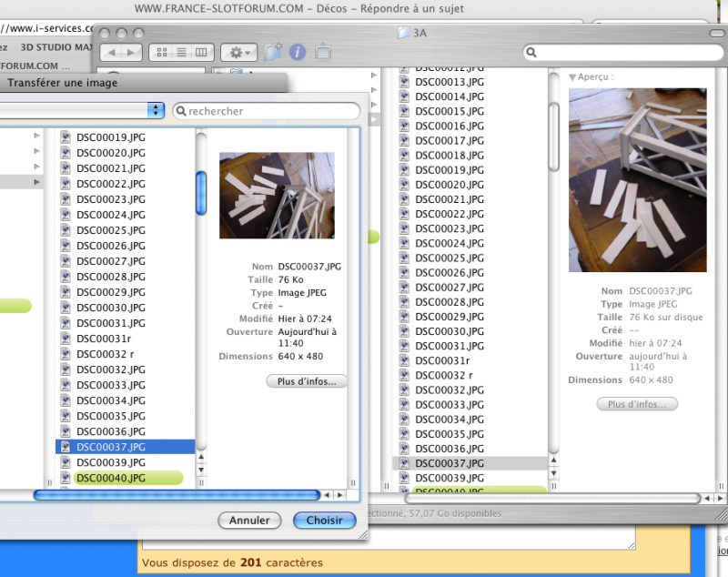This screenshot has height=577, width=728.
Task: Switch Finder to icon view
Action: coord(163,53)
